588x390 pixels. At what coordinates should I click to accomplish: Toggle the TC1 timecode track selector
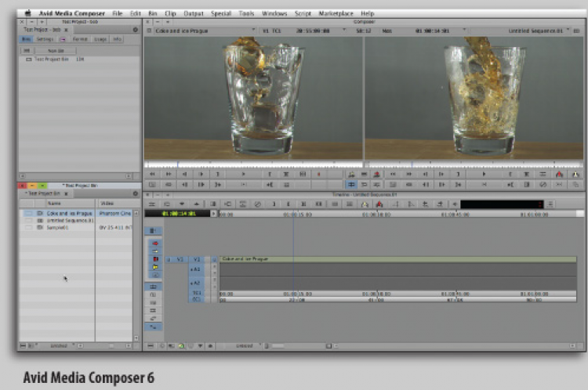pos(196,293)
